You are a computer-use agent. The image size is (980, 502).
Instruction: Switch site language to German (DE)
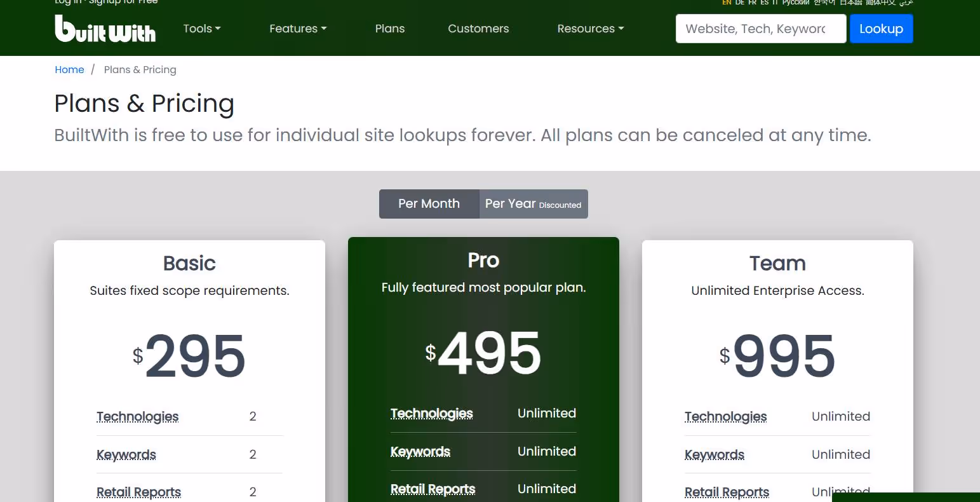pos(739,3)
